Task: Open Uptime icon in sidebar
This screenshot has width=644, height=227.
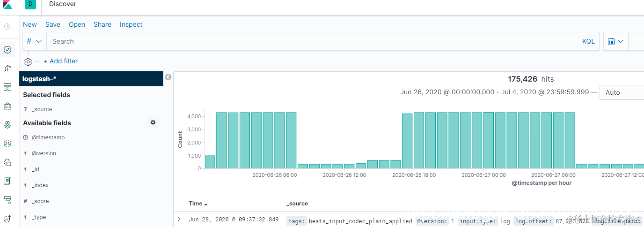Action: click(x=7, y=219)
